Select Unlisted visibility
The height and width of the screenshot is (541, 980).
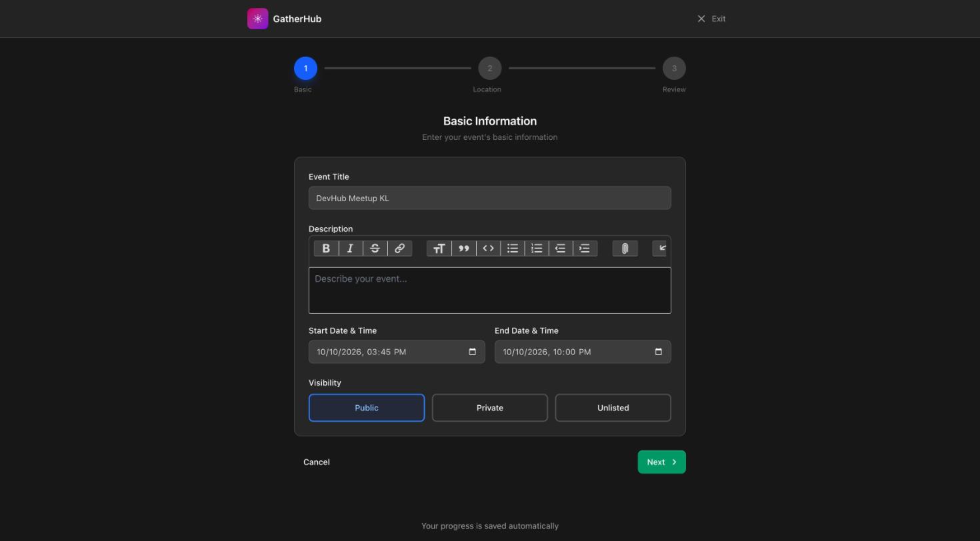pos(613,408)
